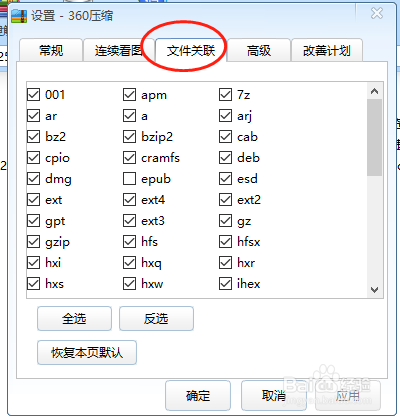This screenshot has width=400, height=418.
Task: Toggle cpio file association
Action: 34,158
